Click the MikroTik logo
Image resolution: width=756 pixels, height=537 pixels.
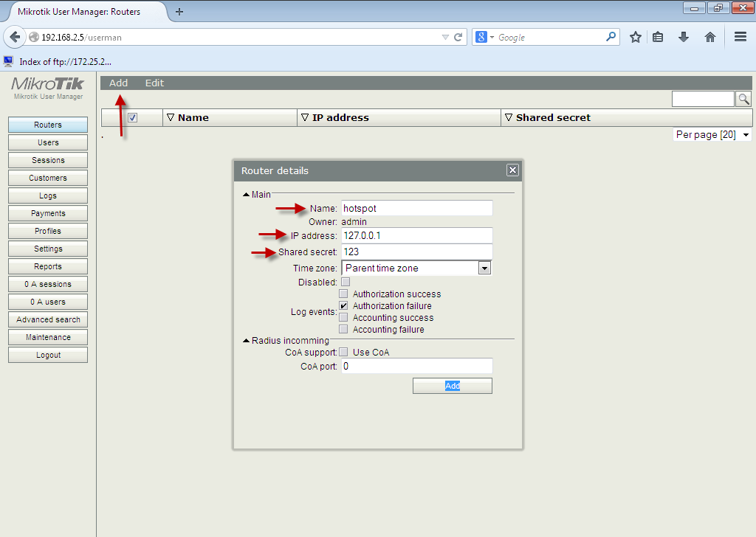(x=48, y=84)
